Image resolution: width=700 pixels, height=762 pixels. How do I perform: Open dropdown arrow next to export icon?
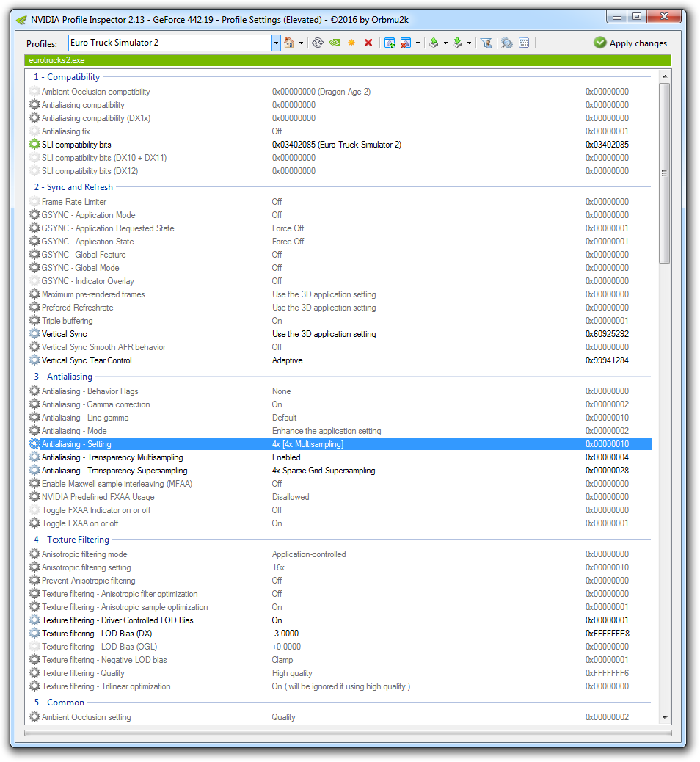coord(445,43)
